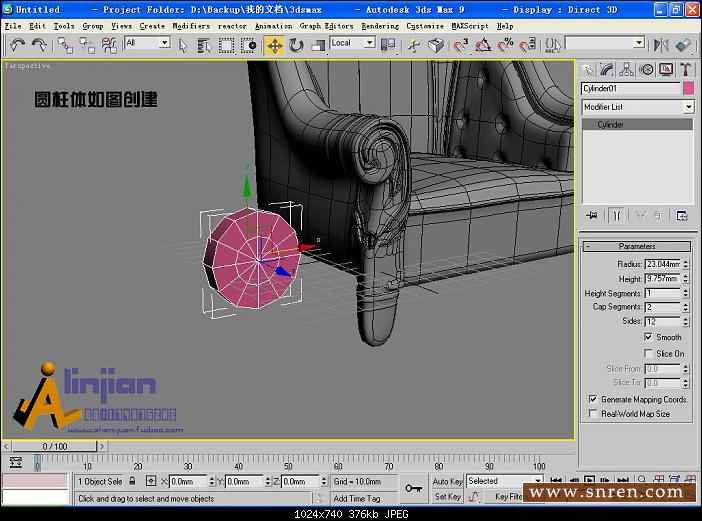Click the large Set Keys key icon
Viewport: 702px width, 521px height.
(413, 488)
